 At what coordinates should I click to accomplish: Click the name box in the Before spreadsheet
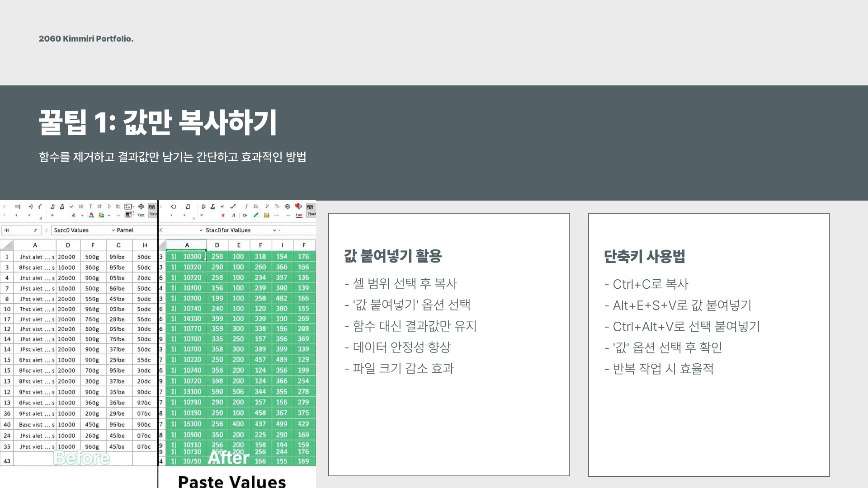click(20, 230)
